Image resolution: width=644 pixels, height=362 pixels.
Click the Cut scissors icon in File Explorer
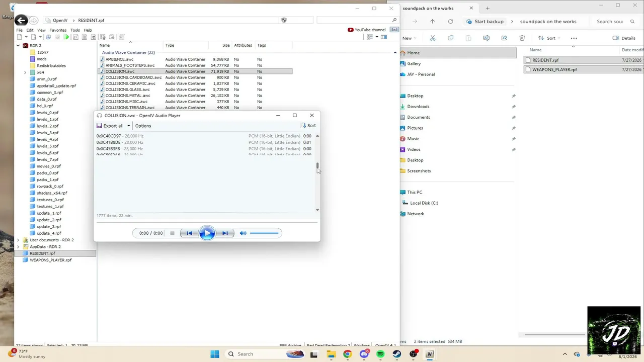[432, 38]
